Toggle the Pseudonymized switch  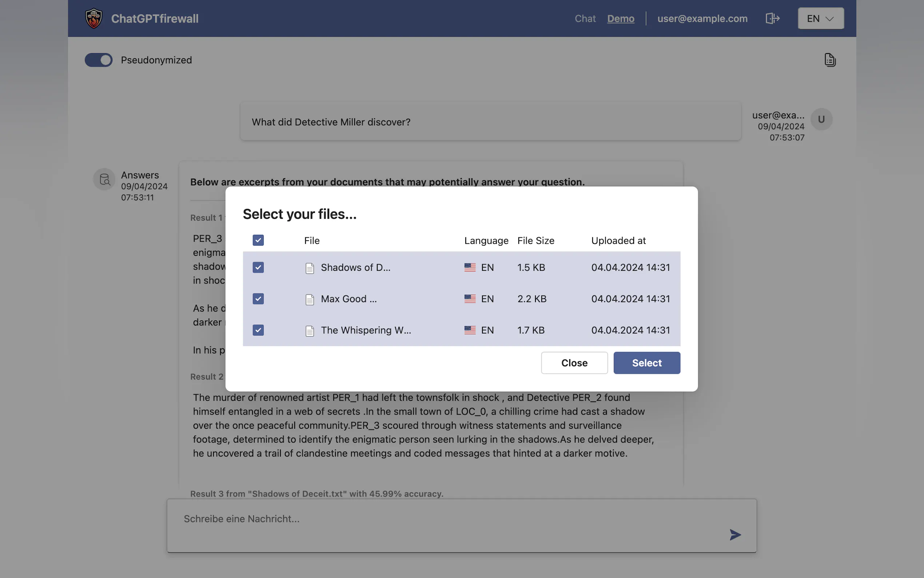pos(99,60)
